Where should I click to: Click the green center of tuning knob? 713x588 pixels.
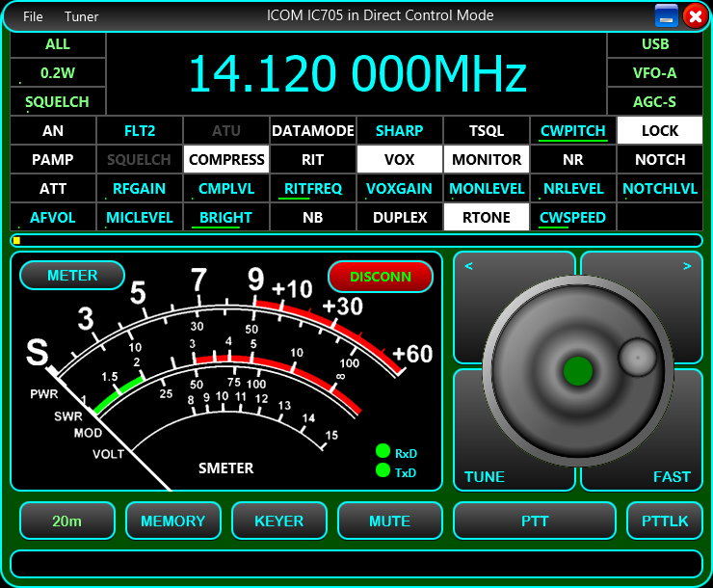tap(577, 370)
